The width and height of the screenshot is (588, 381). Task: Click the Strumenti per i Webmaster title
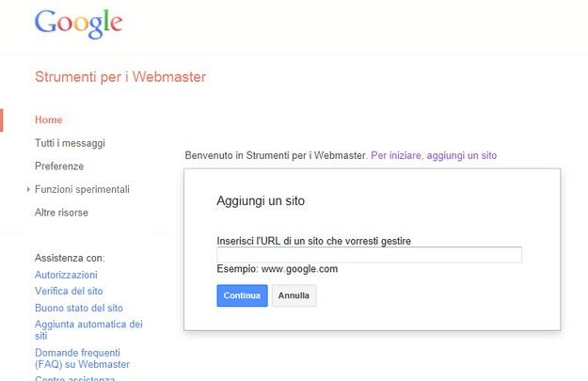[x=120, y=77]
